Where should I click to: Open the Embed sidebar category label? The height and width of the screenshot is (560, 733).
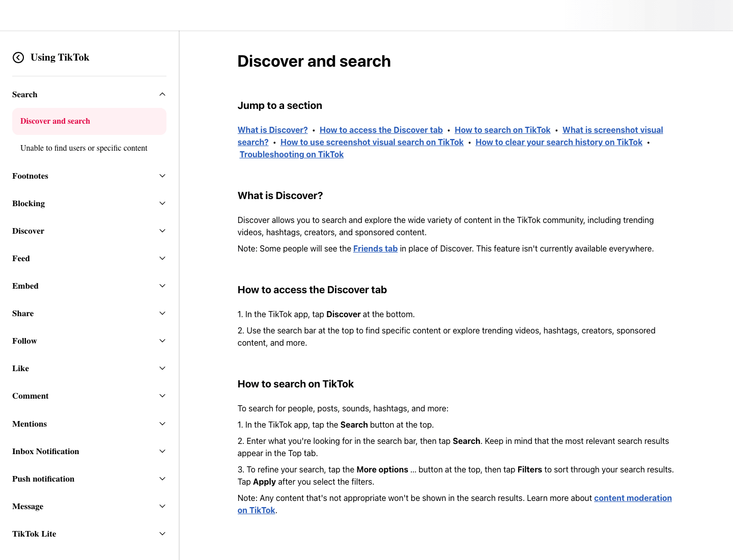(25, 286)
